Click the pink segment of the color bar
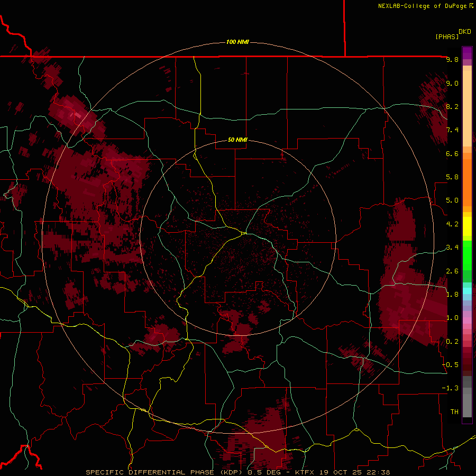The height and width of the screenshot is (476, 476). tap(467, 321)
